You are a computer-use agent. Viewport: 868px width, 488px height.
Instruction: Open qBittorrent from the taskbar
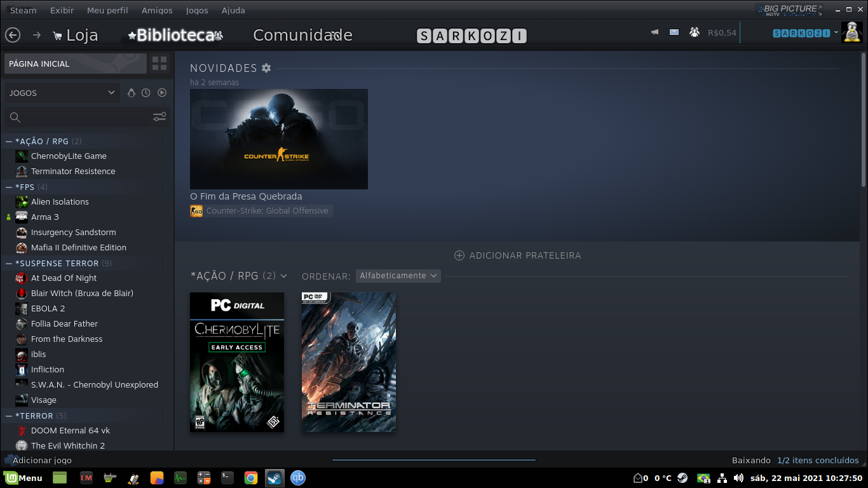click(297, 478)
